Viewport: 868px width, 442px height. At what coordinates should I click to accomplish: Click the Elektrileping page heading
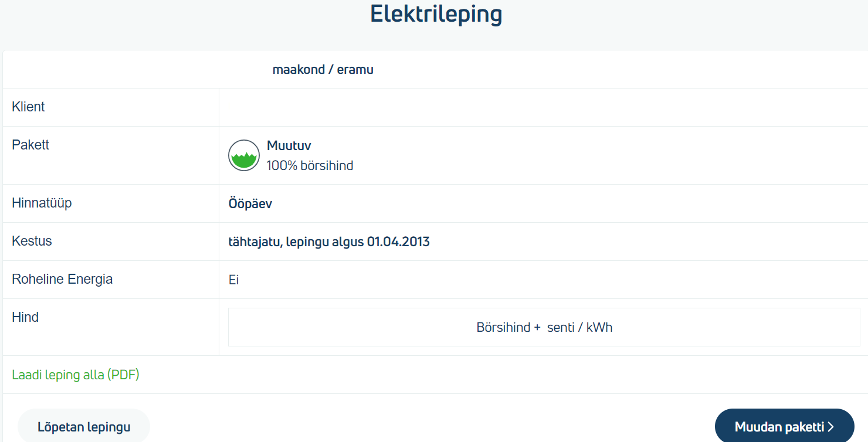pyautogui.click(x=436, y=15)
